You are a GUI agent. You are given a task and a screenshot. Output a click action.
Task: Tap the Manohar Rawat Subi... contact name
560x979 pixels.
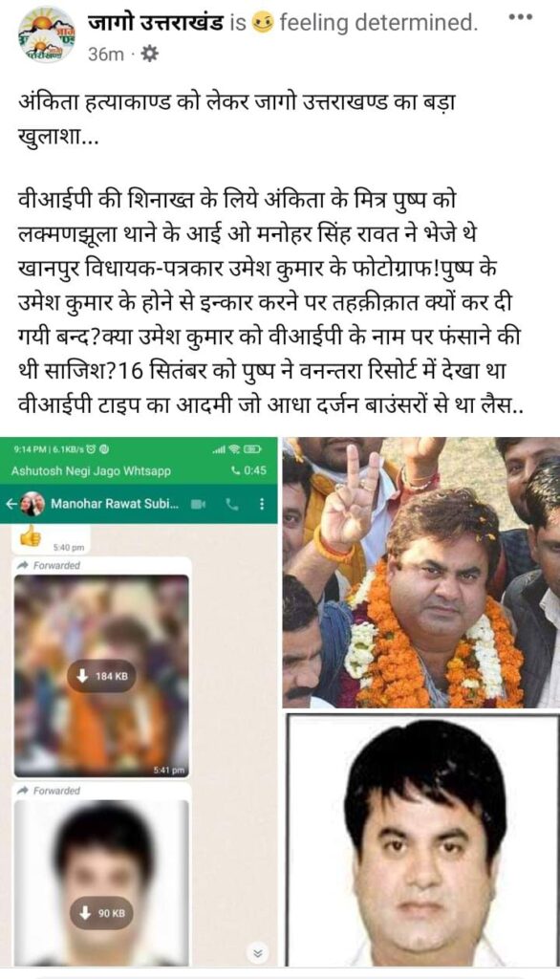pos(115,503)
